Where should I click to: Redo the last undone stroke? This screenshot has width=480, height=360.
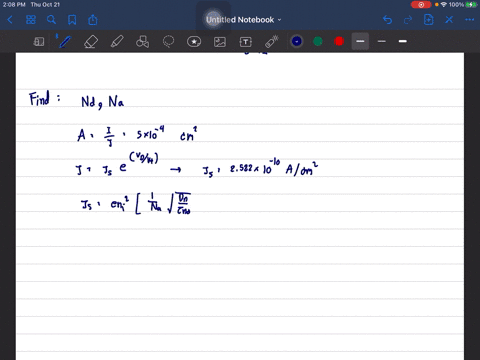click(x=408, y=20)
